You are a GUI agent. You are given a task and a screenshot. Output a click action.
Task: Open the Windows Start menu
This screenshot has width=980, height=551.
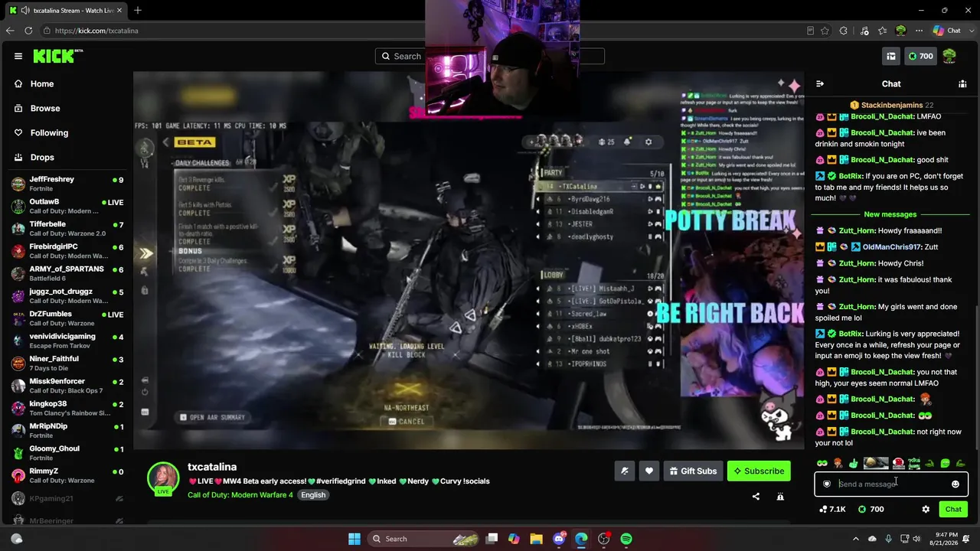point(354,539)
